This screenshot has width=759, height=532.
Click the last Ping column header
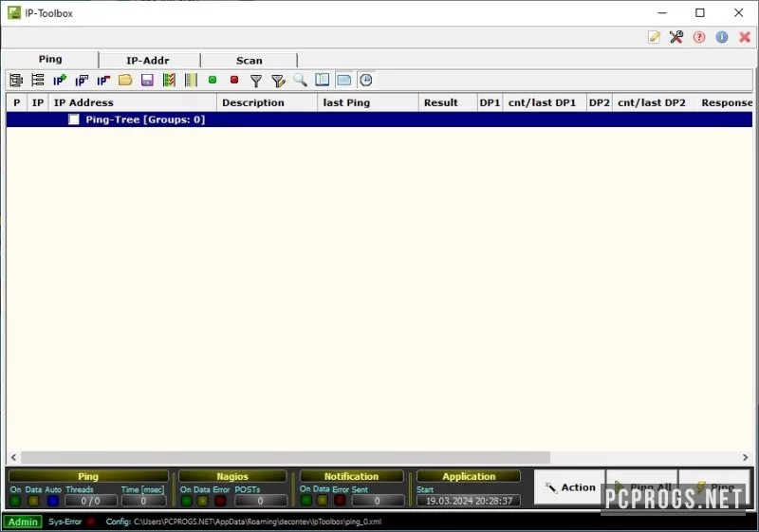368,102
